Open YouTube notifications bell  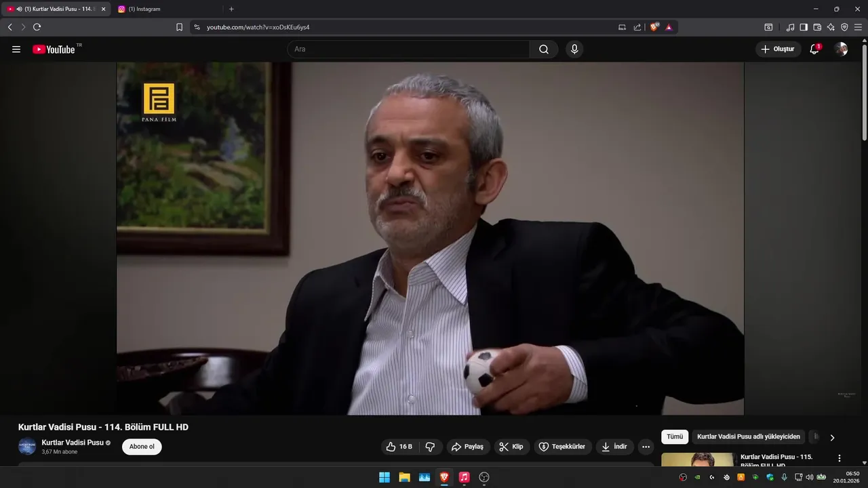(815, 49)
